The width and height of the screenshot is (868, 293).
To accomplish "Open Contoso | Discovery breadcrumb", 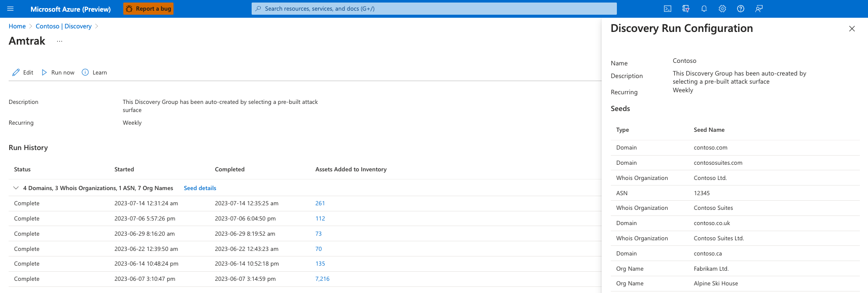I will [x=63, y=26].
